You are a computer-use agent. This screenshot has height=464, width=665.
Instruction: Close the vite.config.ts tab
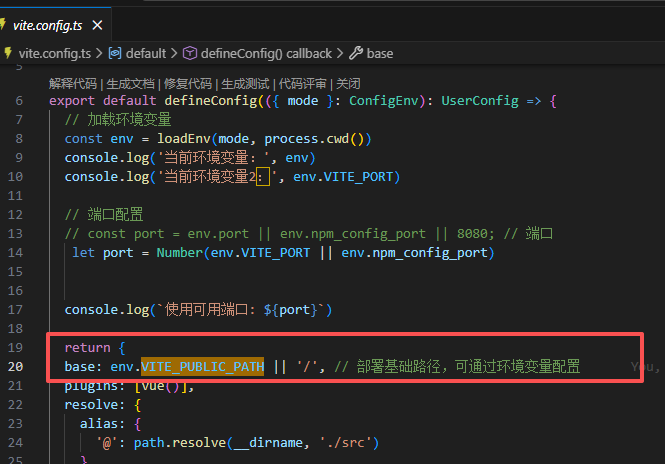pos(97,25)
